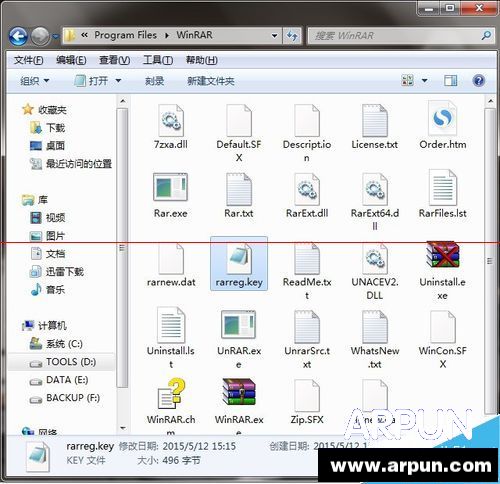The width and height of the screenshot is (500, 484).
Task: Open the recent pages dropdown arrow
Action: [56, 36]
